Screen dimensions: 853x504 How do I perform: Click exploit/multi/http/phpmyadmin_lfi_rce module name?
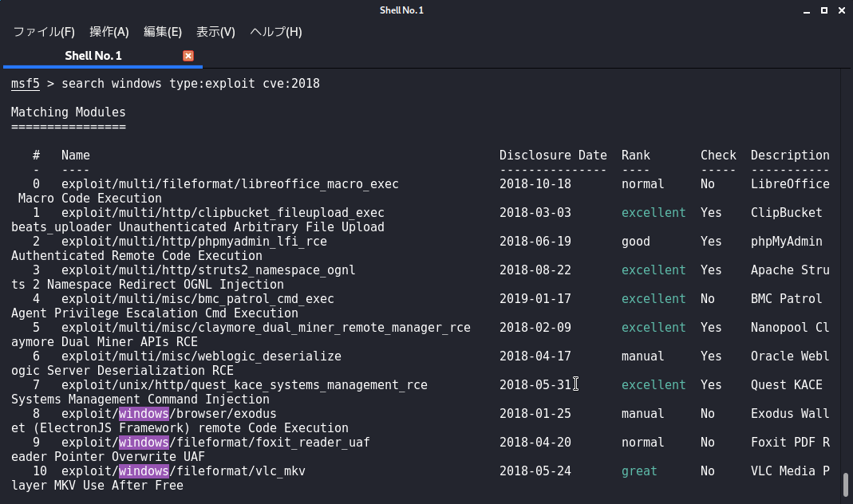tap(194, 242)
